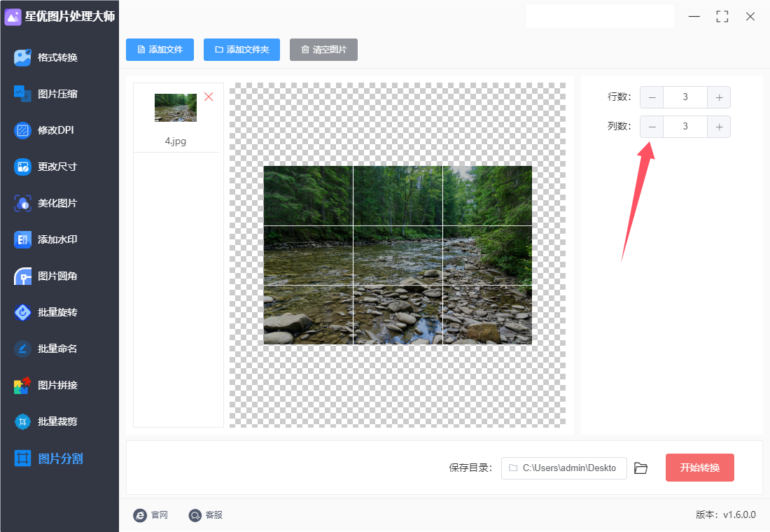Viewport: 770px width, 532px height.
Task: Click the 开始转换 start conversion button
Action: click(x=700, y=468)
